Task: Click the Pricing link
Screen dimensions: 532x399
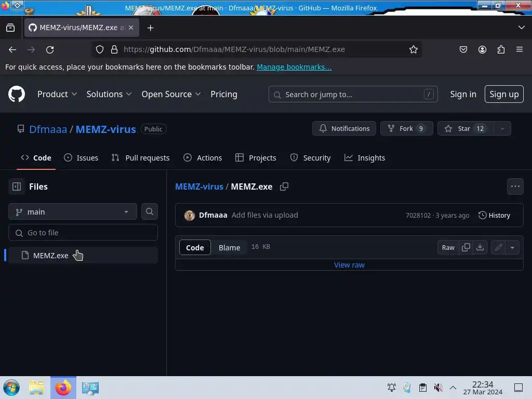Action: [223, 94]
